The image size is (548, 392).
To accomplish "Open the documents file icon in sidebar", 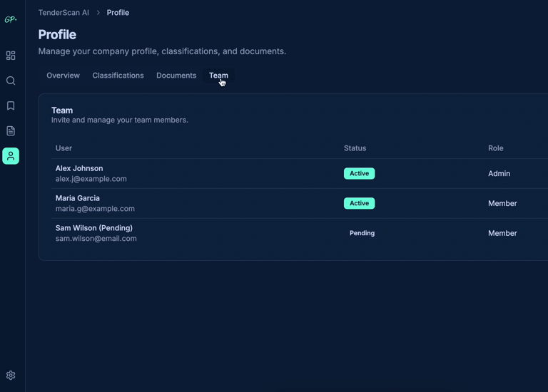I will click(11, 131).
